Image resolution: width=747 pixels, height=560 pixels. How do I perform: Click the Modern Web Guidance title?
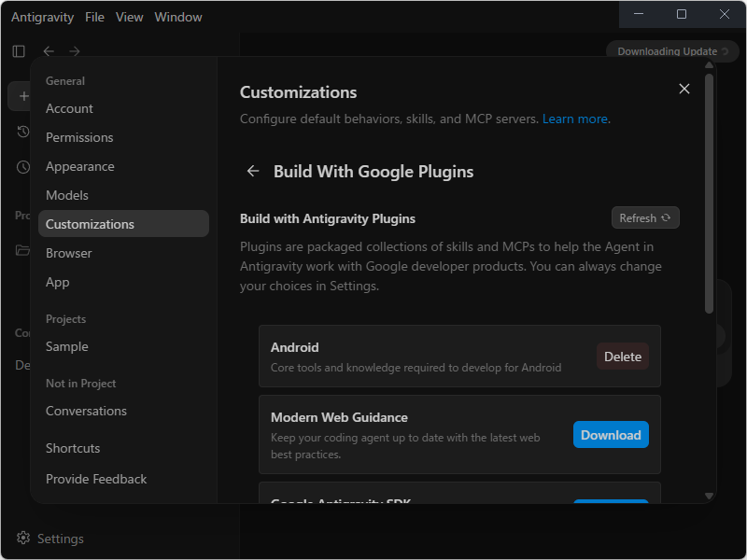tap(339, 417)
